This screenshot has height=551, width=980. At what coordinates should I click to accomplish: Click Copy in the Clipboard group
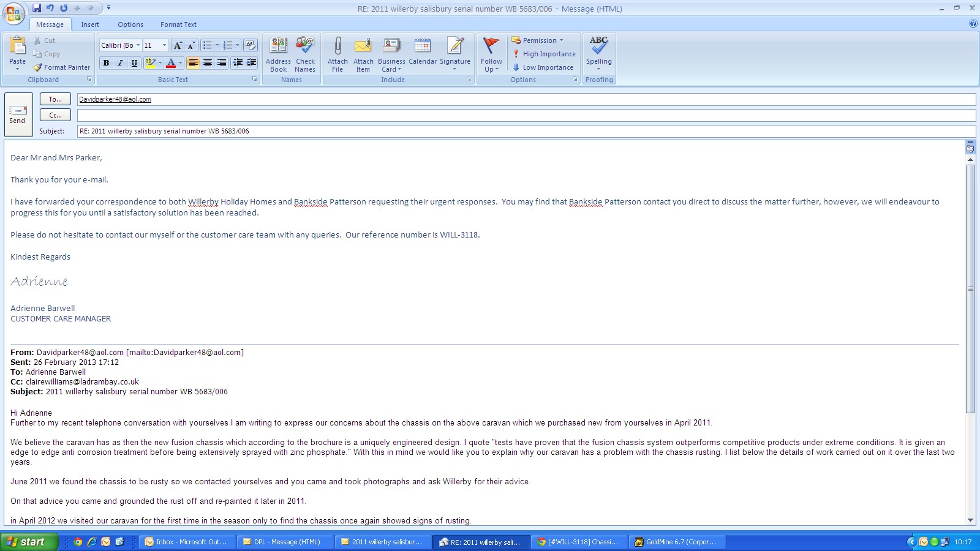tap(47, 54)
